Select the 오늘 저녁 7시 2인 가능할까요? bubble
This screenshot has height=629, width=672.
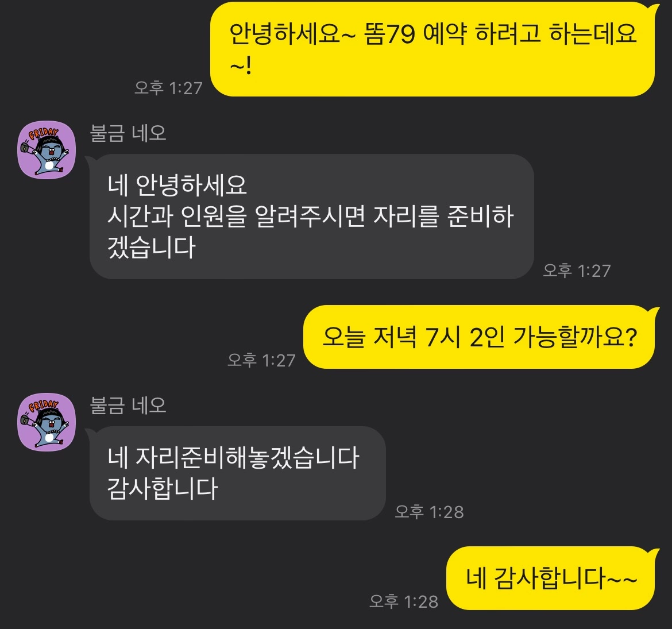coord(480,337)
